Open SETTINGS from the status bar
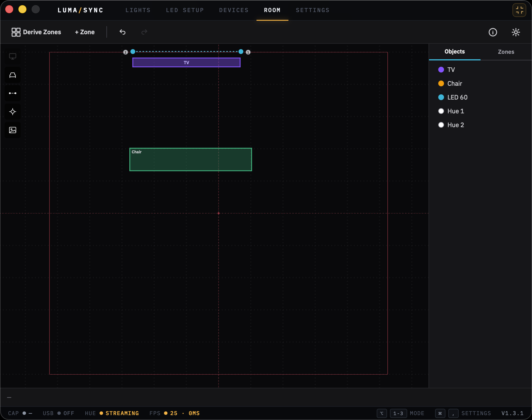 pyautogui.click(x=476, y=413)
